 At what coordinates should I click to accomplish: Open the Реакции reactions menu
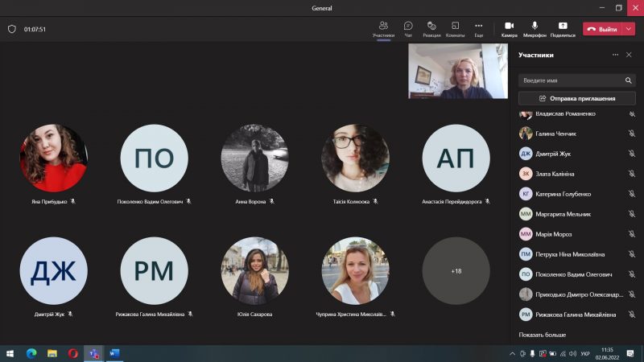(x=431, y=29)
